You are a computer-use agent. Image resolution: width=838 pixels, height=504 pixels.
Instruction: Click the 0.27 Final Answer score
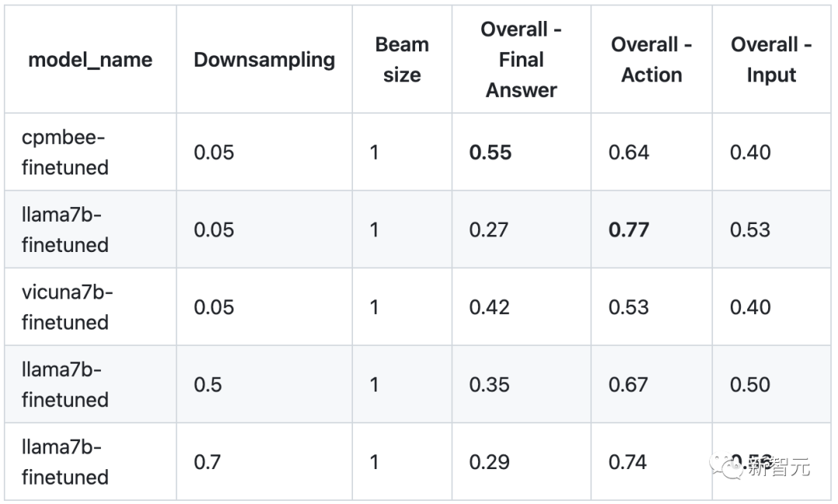pyautogui.click(x=490, y=230)
